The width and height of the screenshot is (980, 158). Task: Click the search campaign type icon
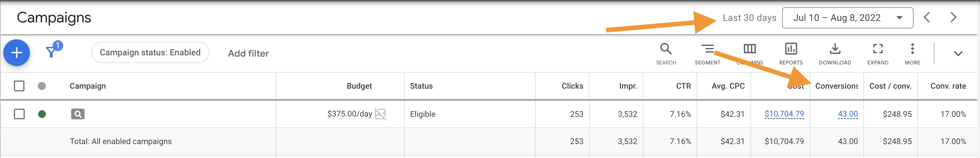(78, 114)
